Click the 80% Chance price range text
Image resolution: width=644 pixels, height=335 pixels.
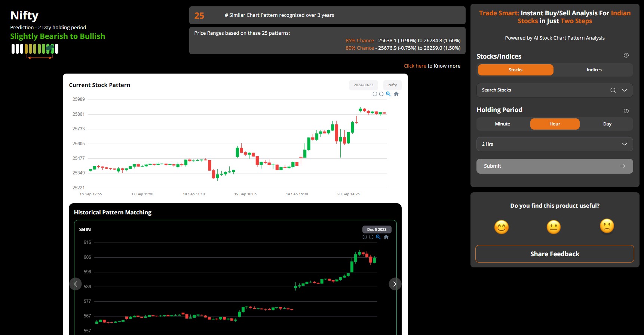click(x=403, y=48)
